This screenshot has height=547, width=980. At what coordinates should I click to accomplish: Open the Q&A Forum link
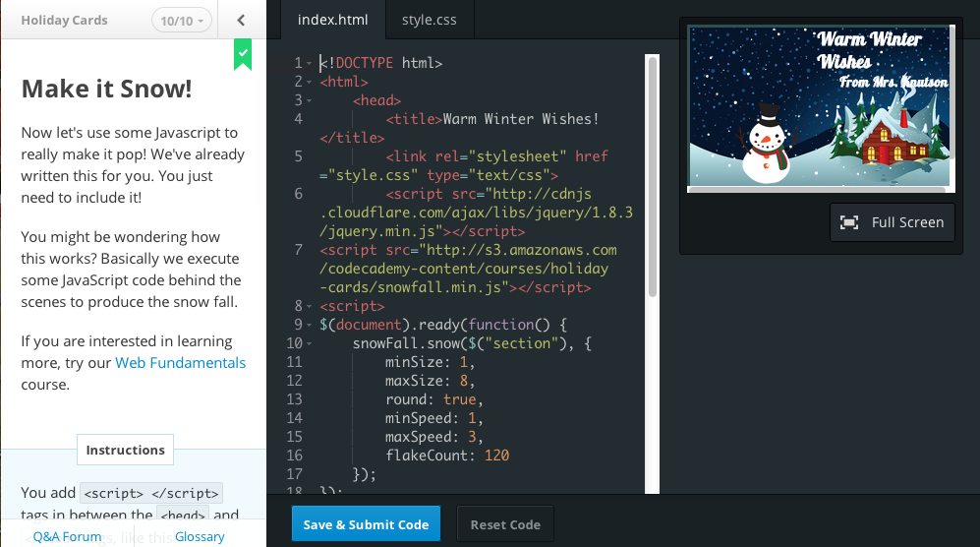point(67,537)
